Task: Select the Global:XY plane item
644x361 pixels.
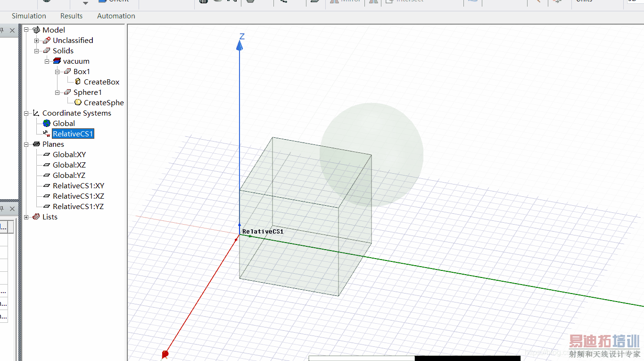Action: coord(69,155)
